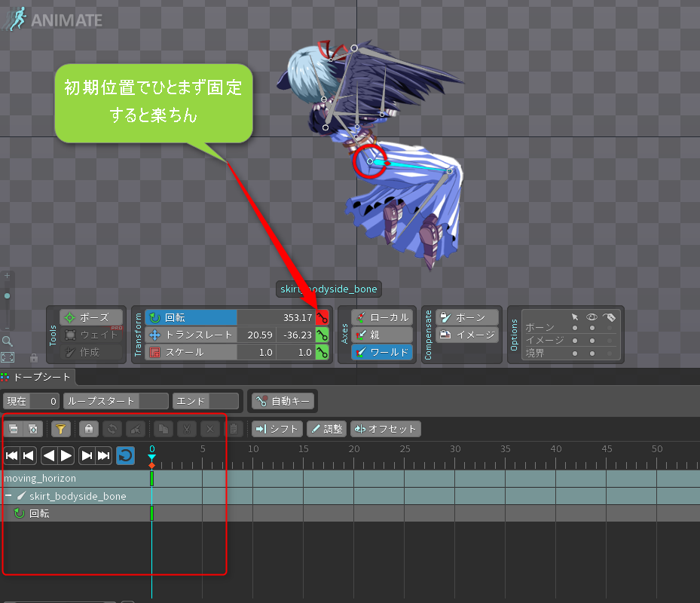Edit translate Y value -36.23

(x=296, y=335)
